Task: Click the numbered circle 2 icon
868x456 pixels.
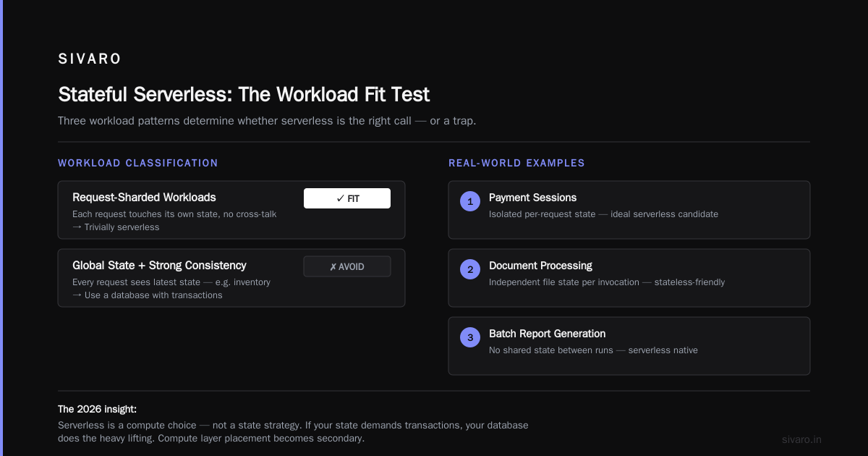Action: point(470,270)
